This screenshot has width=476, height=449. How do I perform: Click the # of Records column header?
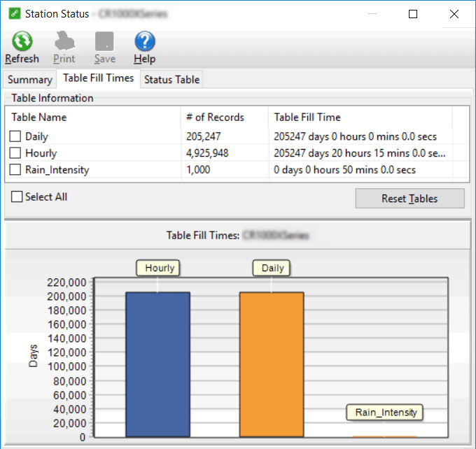coord(224,117)
